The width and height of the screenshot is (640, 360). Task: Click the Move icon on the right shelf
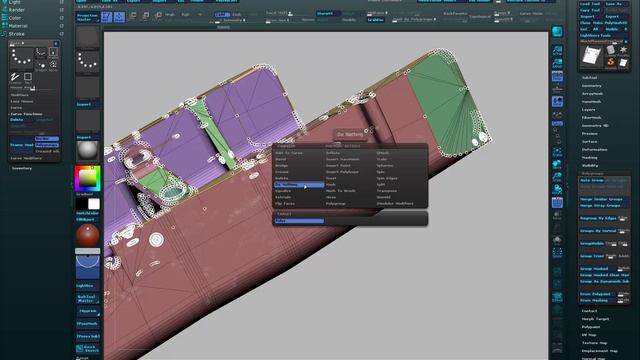coord(557,164)
